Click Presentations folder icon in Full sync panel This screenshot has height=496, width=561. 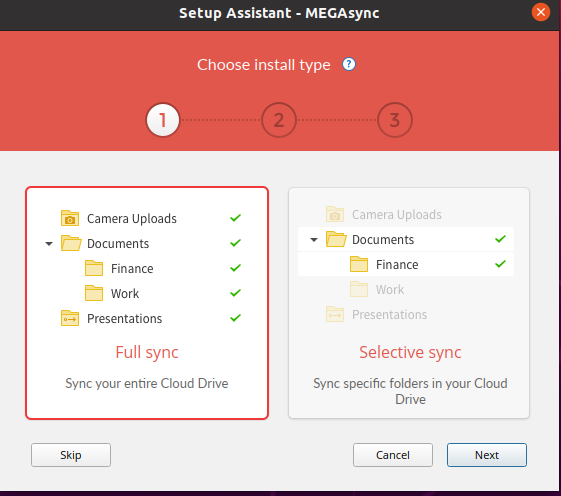point(70,318)
